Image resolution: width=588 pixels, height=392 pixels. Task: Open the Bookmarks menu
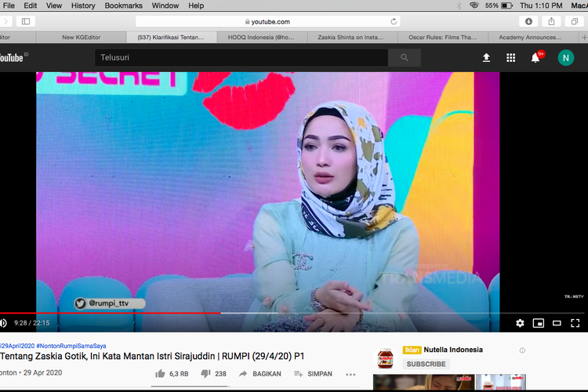[x=123, y=5]
